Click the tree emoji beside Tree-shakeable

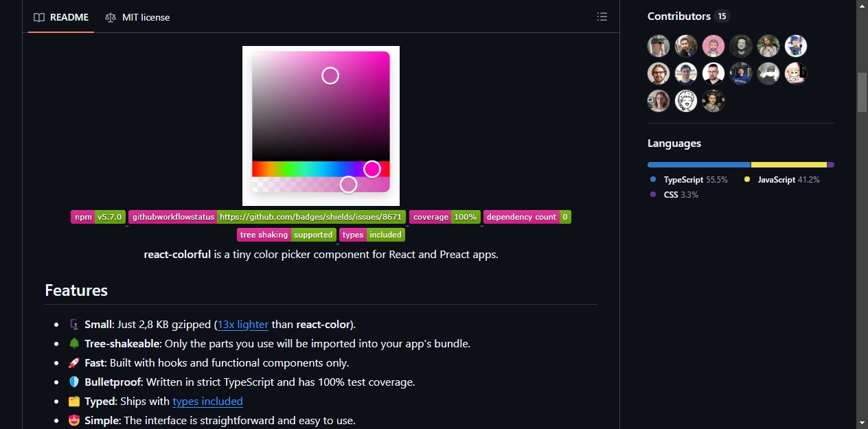(74, 343)
